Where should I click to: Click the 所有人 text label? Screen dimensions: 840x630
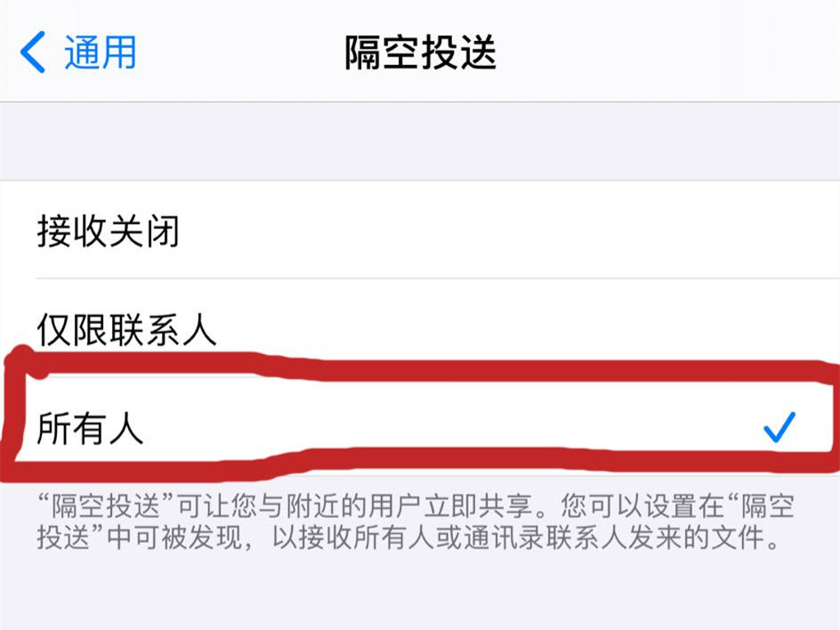[90, 429]
